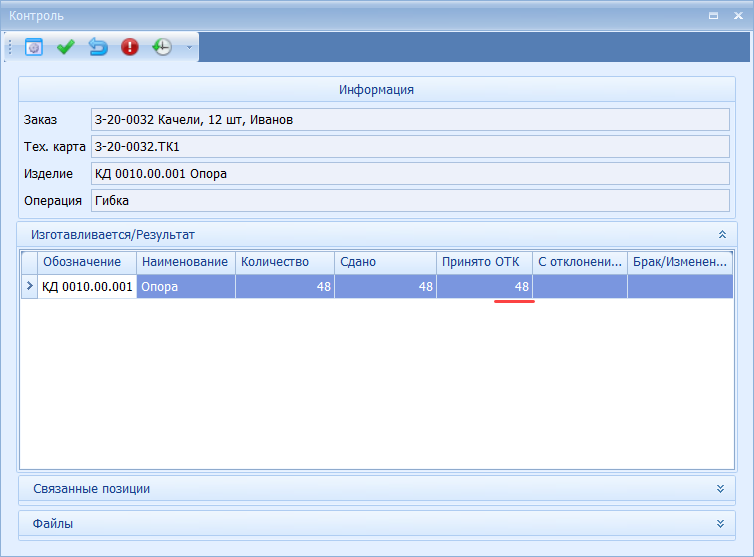
Task: Collapse the Изготавливается/Результат section
Action: [x=722, y=234]
